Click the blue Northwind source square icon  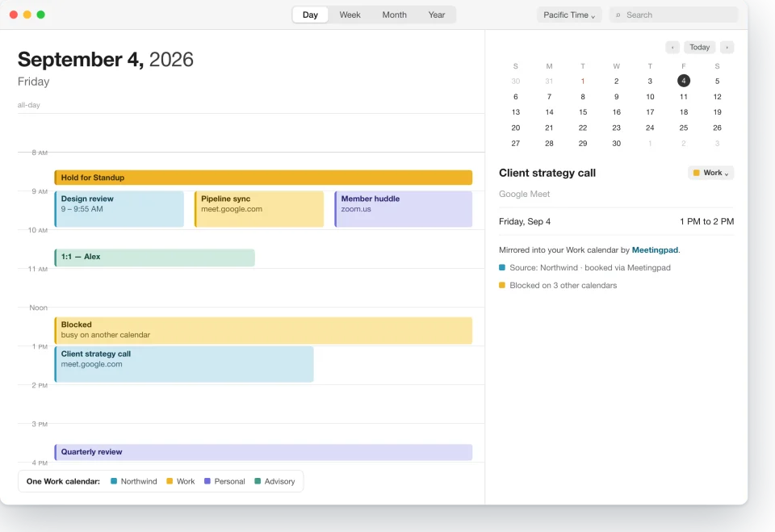pyautogui.click(x=502, y=267)
